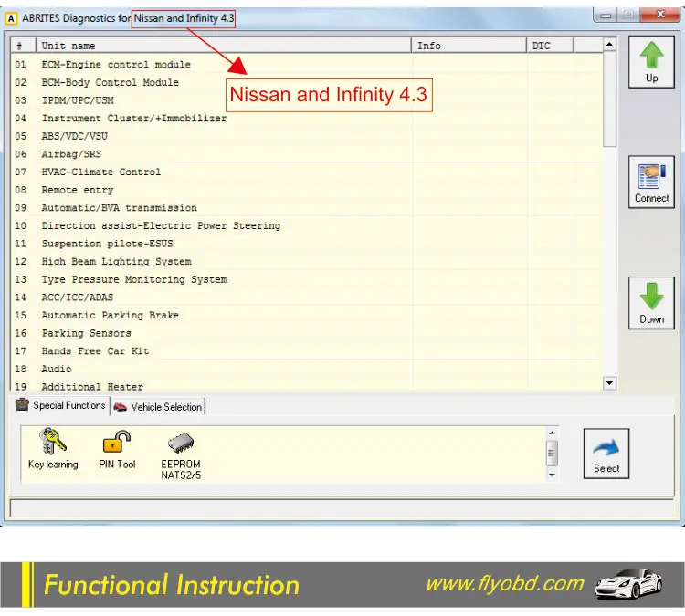This screenshot has width=685, height=616.
Task: Select High Beam Lighting System row
Action: point(307,262)
